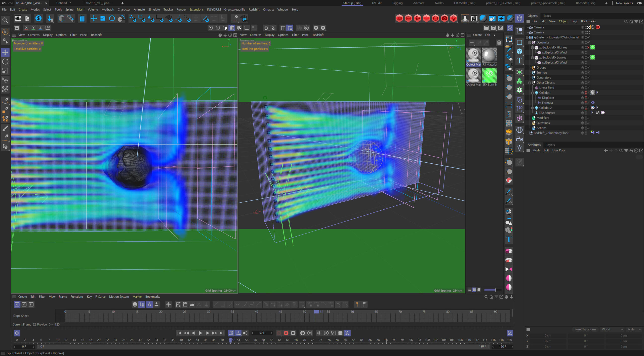
Task: Open the World coordinate system dropdown
Action: pos(612,329)
